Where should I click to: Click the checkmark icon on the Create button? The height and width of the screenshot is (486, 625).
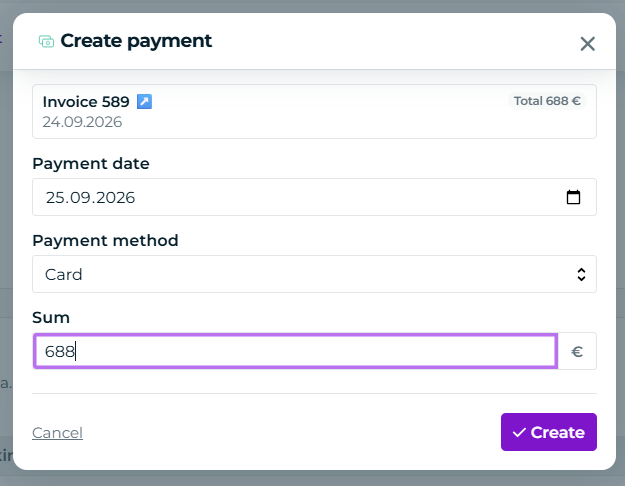click(519, 432)
